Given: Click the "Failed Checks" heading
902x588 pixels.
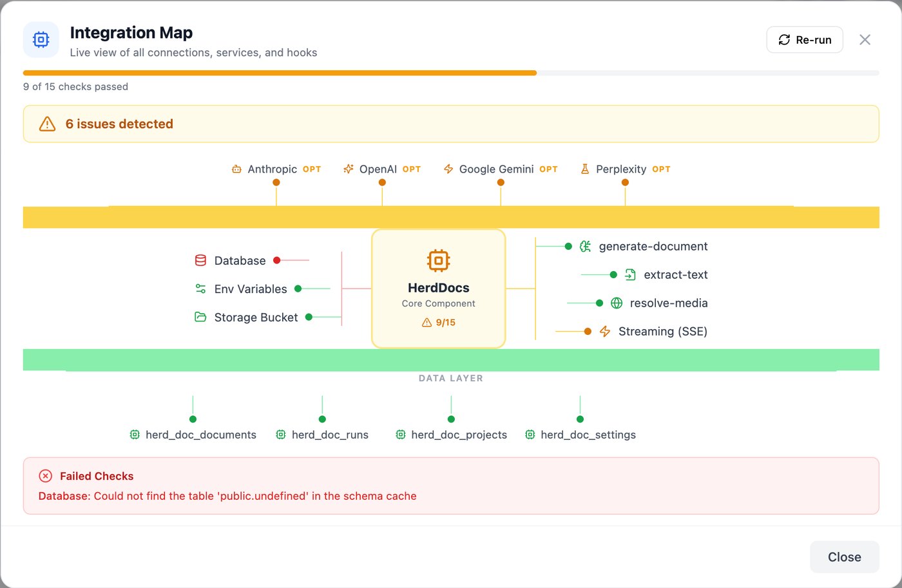Looking at the screenshot, I should [x=97, y=476].
